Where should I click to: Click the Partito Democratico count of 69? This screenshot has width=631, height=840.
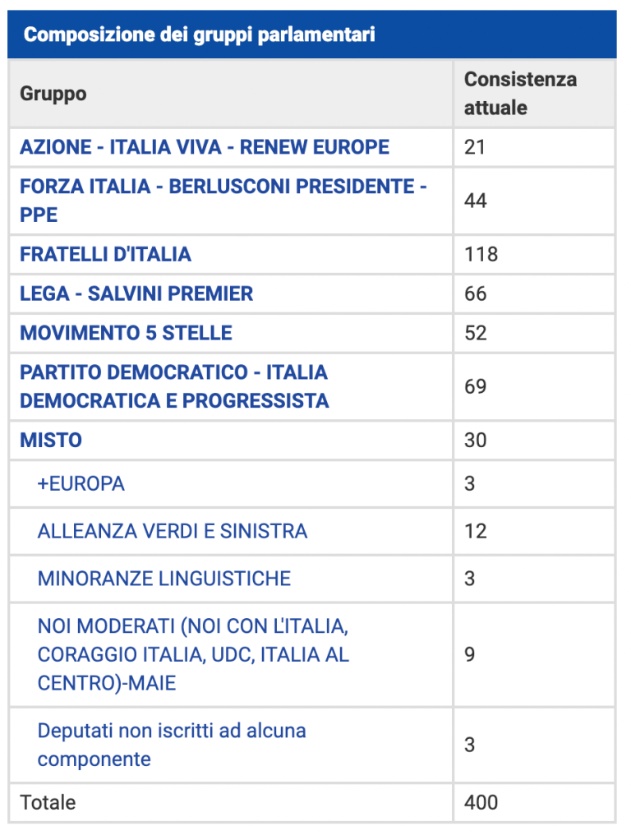(x=476, y=386)
